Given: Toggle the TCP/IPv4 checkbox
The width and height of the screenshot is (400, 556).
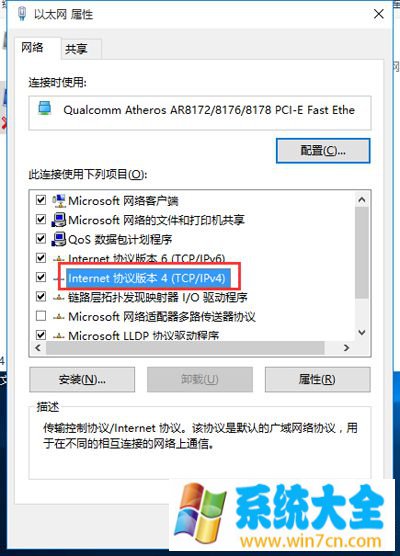Looking at the screenshot, I should (x=41, y=277).
